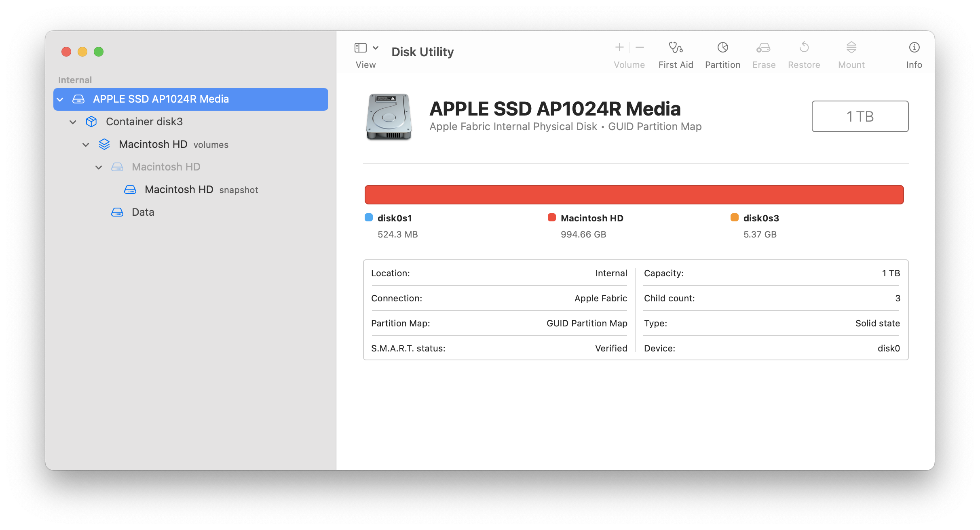Run First Aid on the disk
Screen dimensions: 980x530
tap(676, 48)
